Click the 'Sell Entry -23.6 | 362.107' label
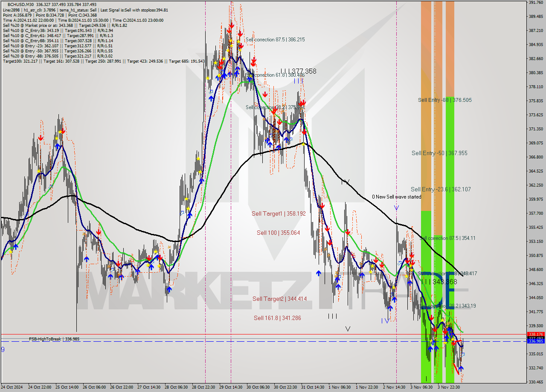The width and height of the screenshot is (546, 392). tap(441, 189)
